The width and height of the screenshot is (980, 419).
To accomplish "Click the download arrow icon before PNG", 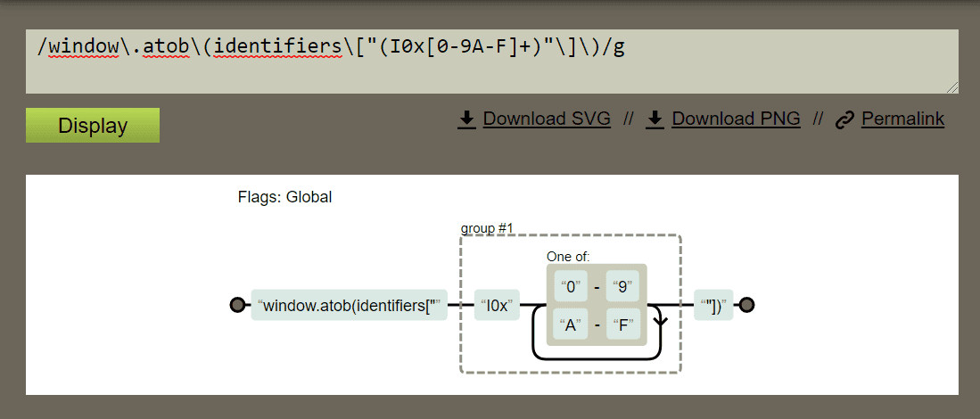I will [x=655, y=119].
